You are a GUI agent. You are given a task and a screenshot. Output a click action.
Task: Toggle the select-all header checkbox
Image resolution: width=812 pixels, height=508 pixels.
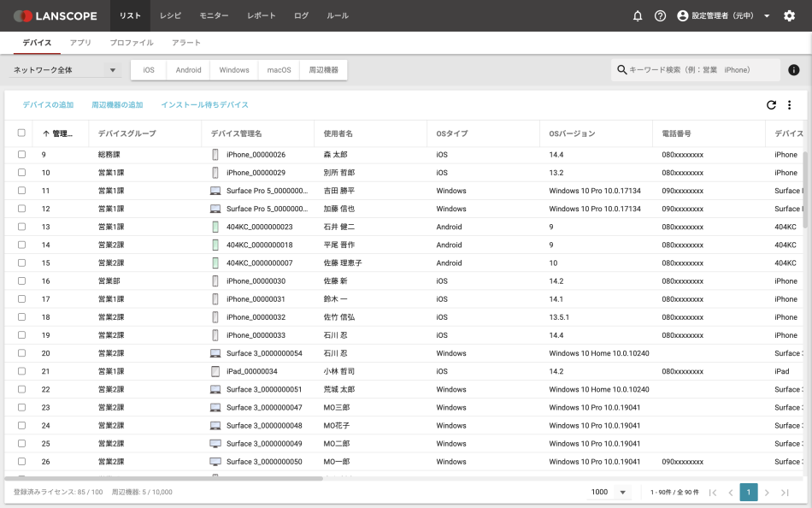pos(21,133)
